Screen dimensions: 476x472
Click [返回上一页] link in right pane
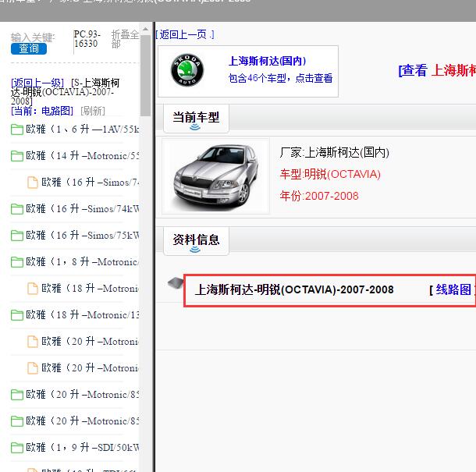tap(185, 34)
